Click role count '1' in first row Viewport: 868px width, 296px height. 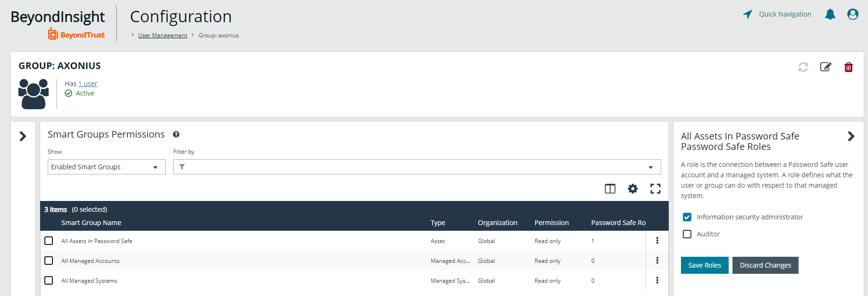[x=593, y=241]
